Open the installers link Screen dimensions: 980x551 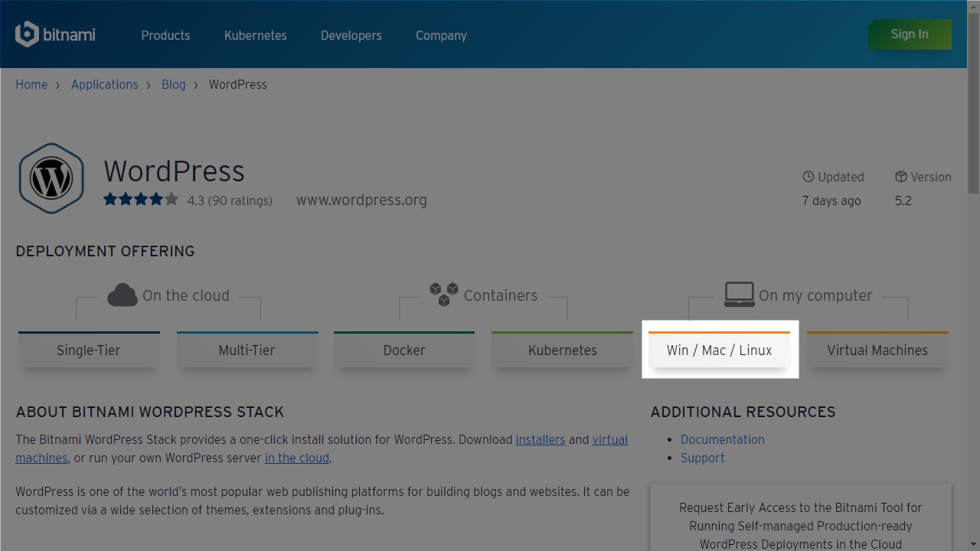541,439
